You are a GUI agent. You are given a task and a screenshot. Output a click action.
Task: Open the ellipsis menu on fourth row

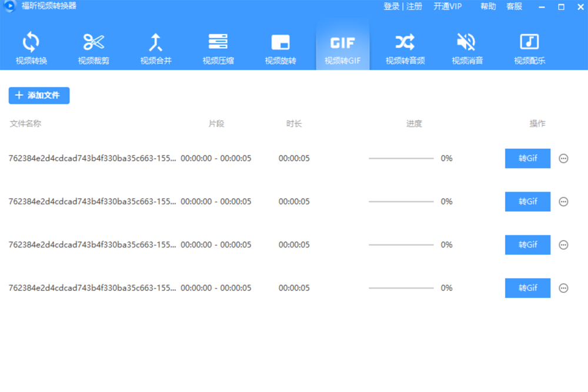[x=563, y=288]
